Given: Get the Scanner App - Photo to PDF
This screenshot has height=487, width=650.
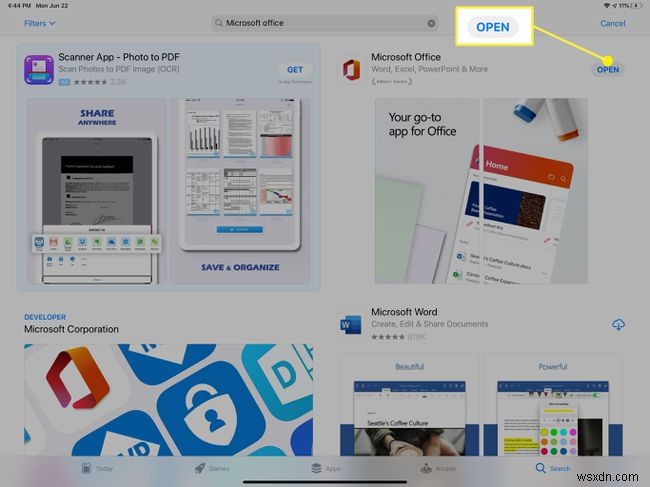Looking at the screenshot, I should click(x=295, y=70).
